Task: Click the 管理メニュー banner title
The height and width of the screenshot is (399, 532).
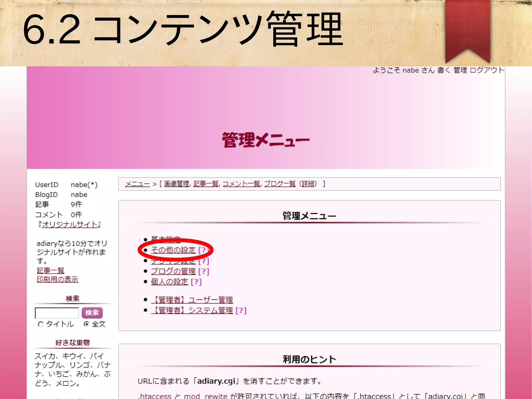Action: pos(266,140)
